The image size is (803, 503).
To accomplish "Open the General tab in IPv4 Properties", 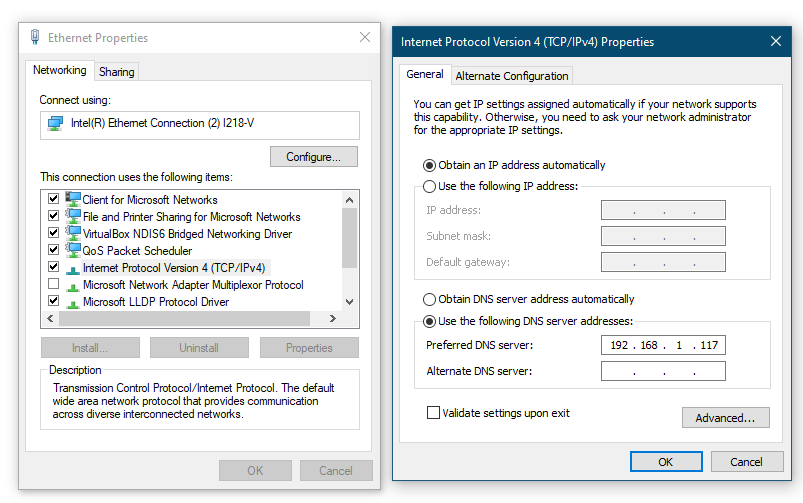I will point(425,74).
